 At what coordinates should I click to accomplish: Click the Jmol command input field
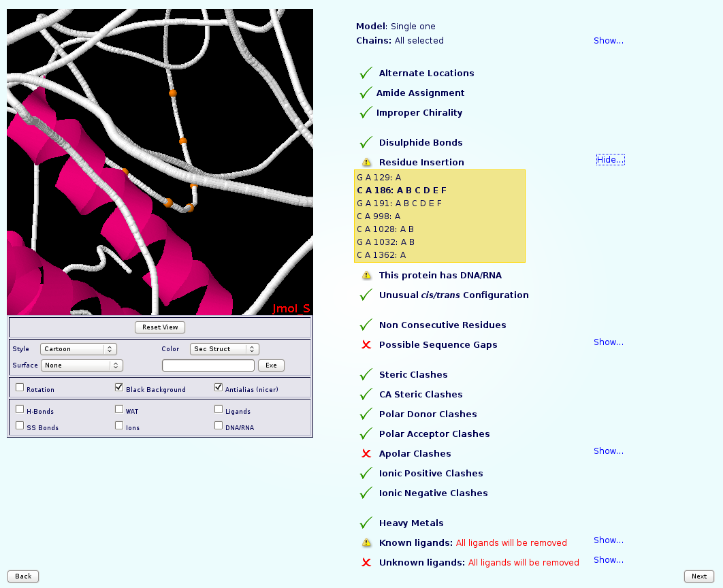(x=208, y=365)
